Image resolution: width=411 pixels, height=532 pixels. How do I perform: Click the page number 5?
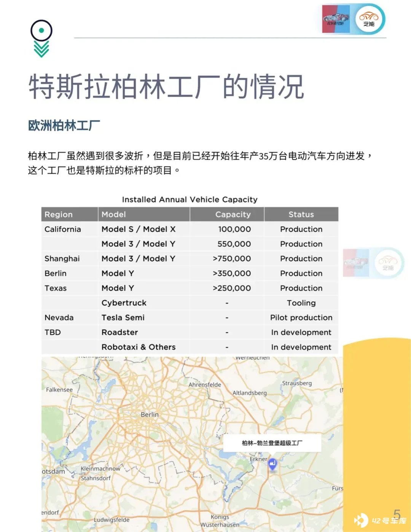click(397, 514)
